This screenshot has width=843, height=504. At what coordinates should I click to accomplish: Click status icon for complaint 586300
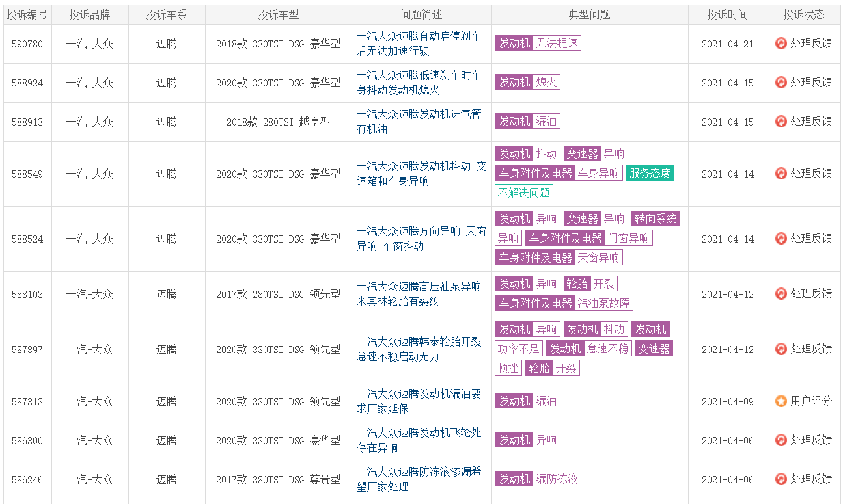click(x=781, y=440)
